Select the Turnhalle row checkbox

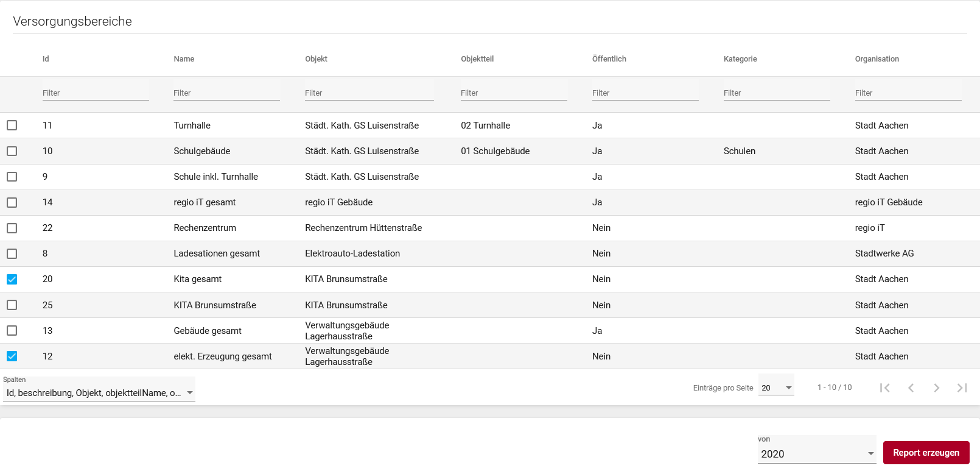12,126
